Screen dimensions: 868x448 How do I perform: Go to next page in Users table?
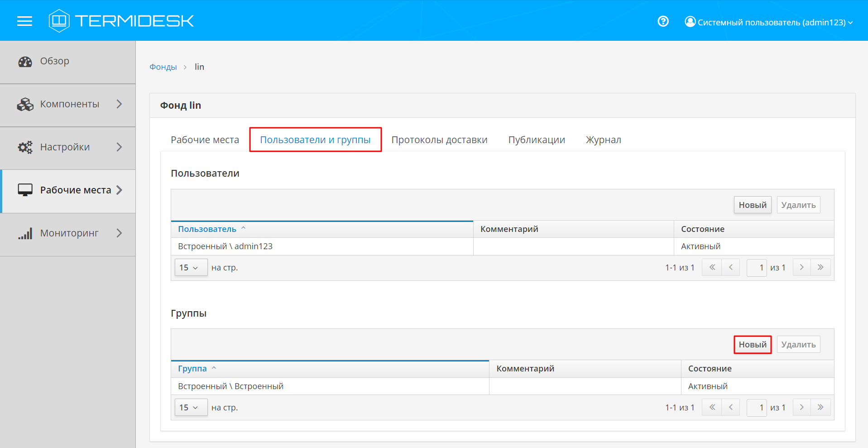[x=801, y=267]
